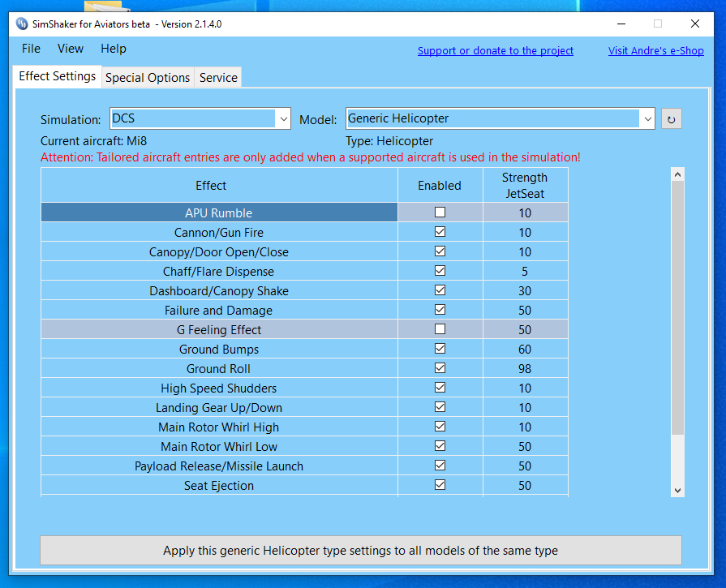Click the Failure and Damage strength value
Screen dimensions: 726x588
[x=525, y=310]
